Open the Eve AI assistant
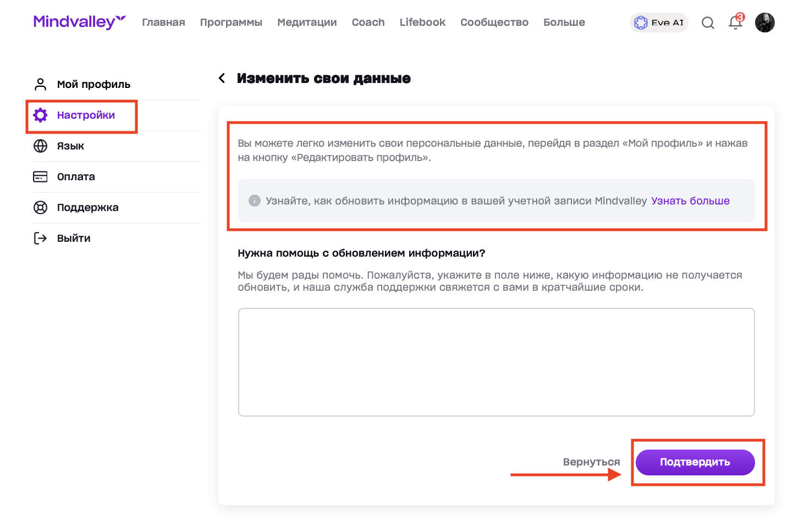The image size is (804, 532). (659, 23)
